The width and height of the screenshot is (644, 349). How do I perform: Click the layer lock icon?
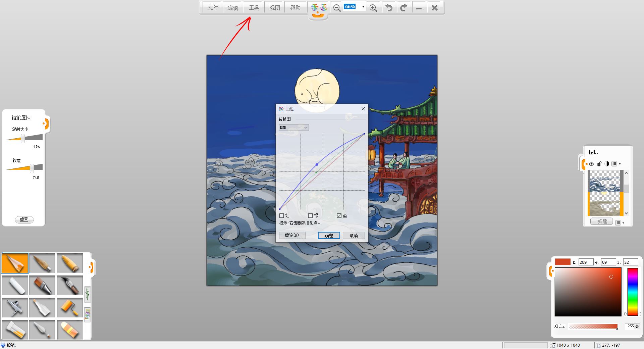599,164
